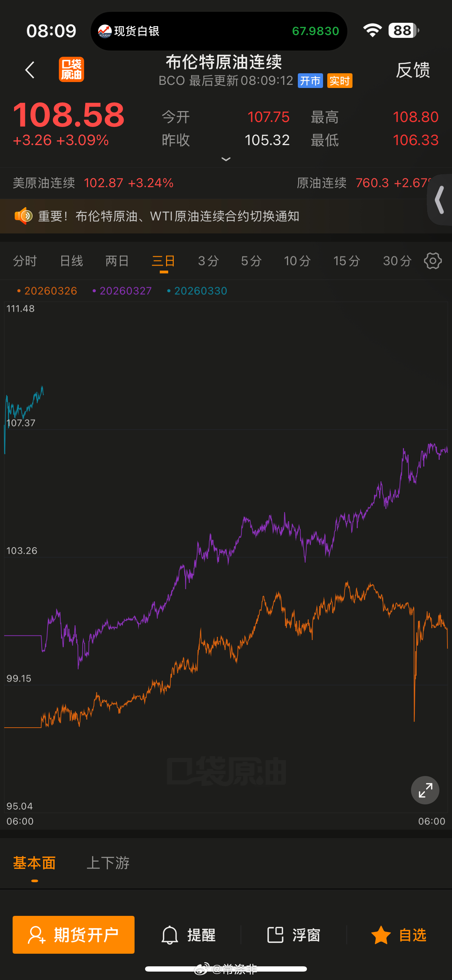Tap the 最高 108.80 value
This screenshot has width=452, height=980.
416,117
